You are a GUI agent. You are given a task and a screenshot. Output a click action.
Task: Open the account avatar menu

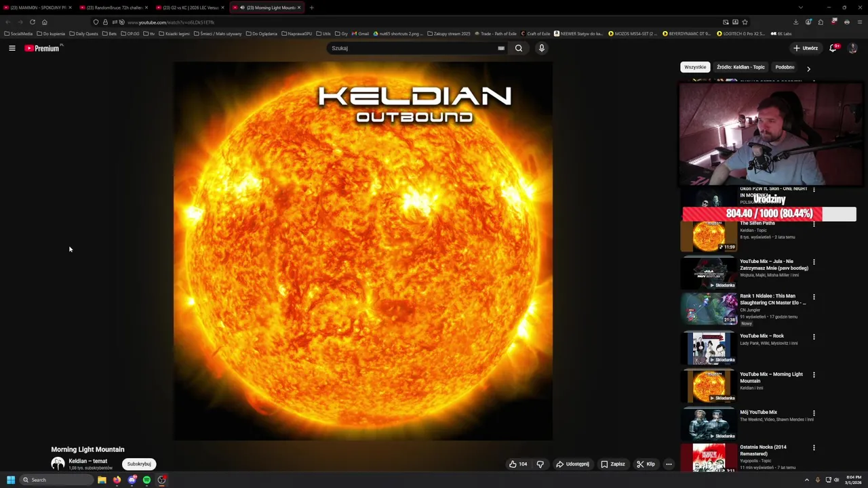pos(853,48)
